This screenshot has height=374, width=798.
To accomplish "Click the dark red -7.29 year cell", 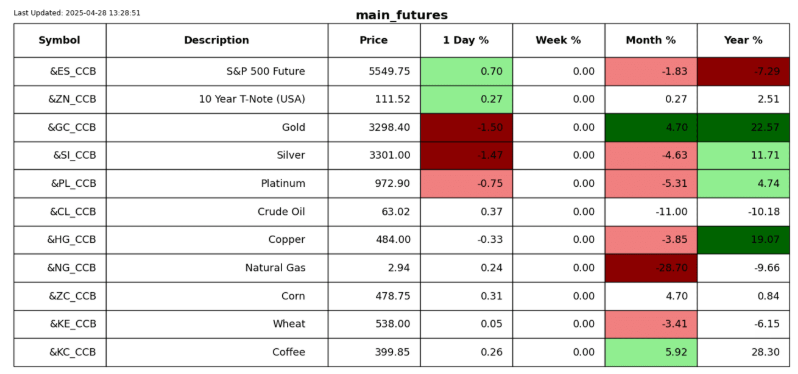I will [x=743, y=71].
